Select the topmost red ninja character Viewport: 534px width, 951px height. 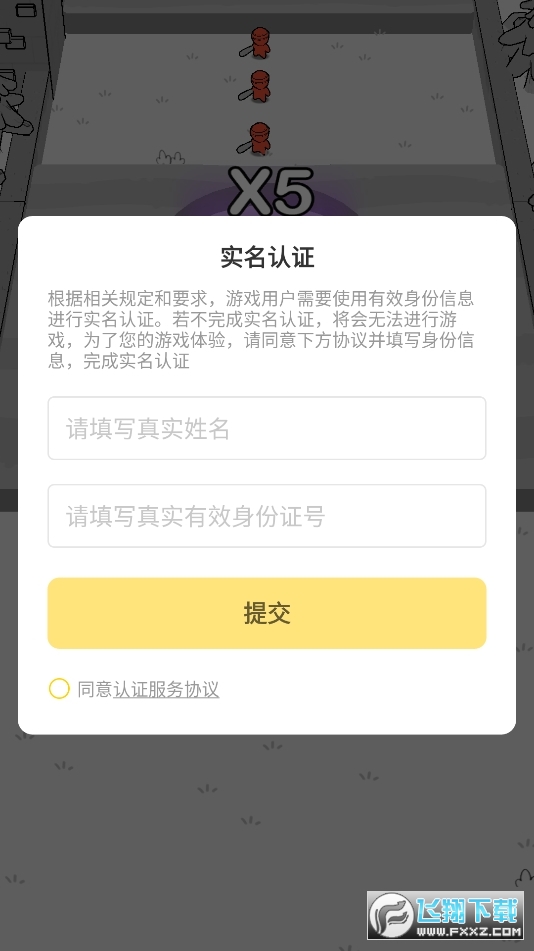click(x=259, y=42)
